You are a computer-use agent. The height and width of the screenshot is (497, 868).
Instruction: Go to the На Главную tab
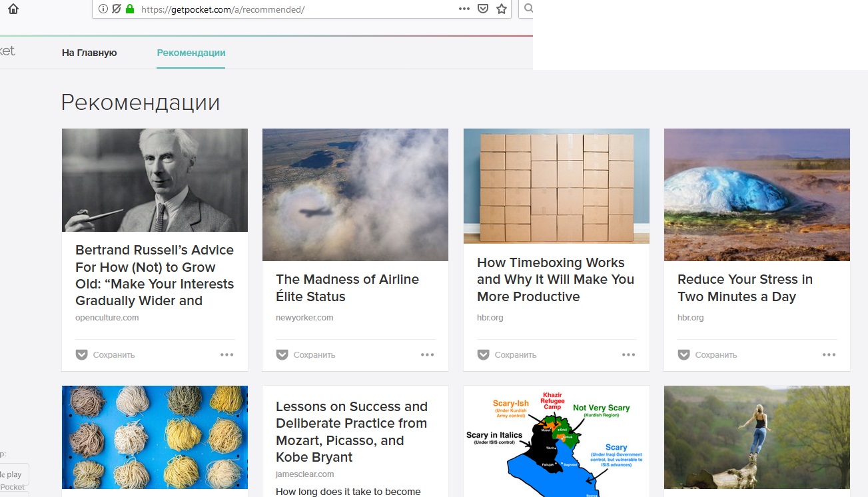(89, 53)
